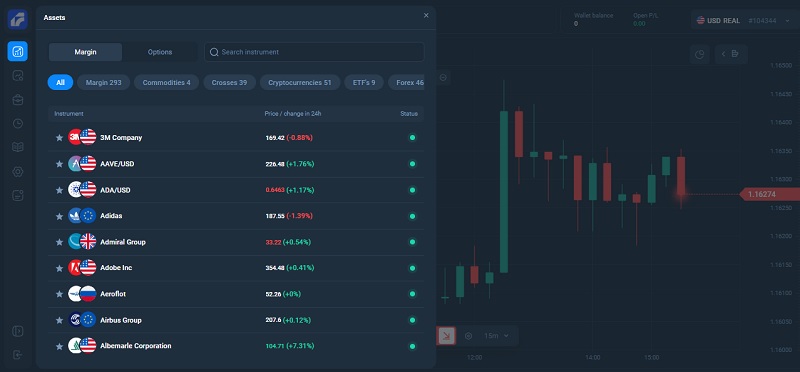The height and width of the screenshot is (372, 800).
Task: Open the education book sidebar icon
Action: click(18, 147)
